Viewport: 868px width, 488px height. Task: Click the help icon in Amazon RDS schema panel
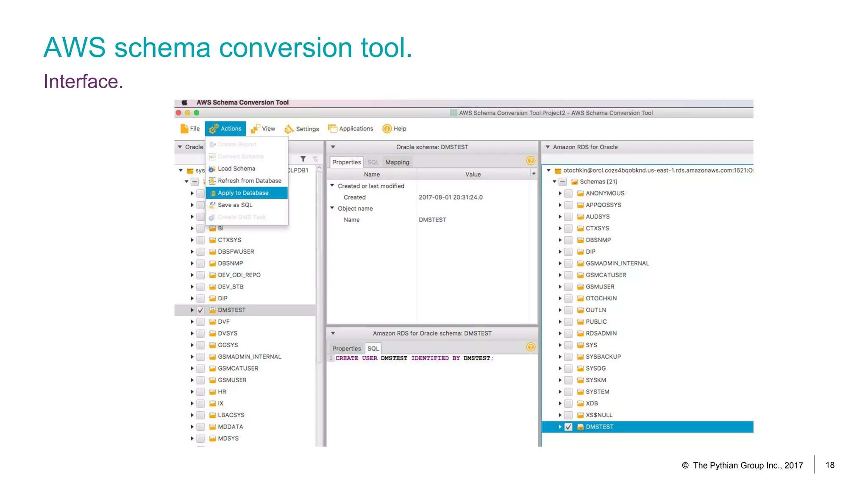531,347
